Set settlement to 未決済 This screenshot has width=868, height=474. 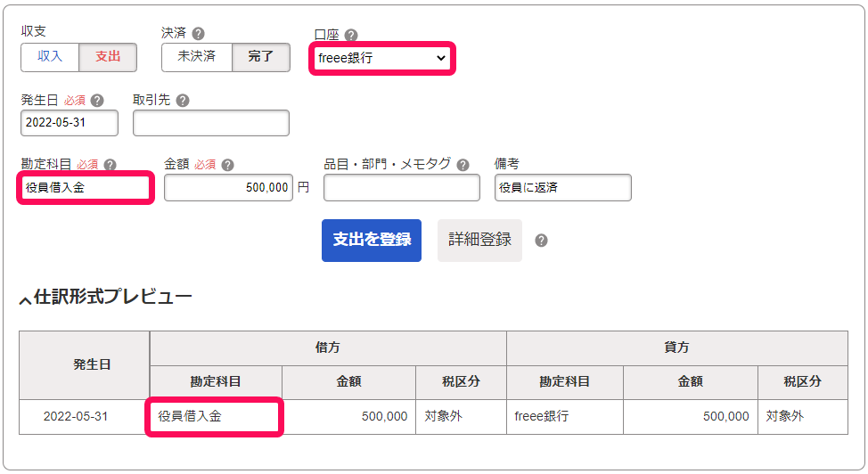coord(197,57)
